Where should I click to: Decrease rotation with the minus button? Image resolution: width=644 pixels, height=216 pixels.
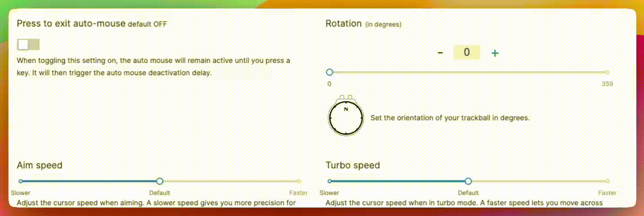coord(441,53)
